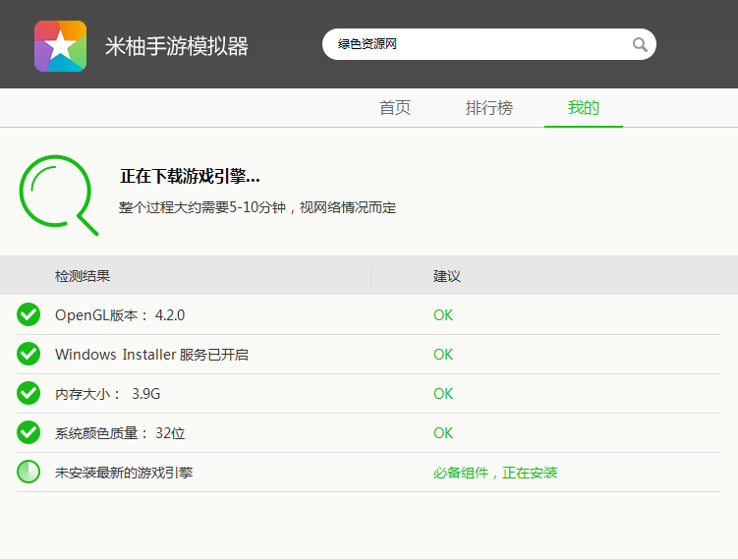
Task: Open the 排行榜 tab
Action: tap(489, 108)
